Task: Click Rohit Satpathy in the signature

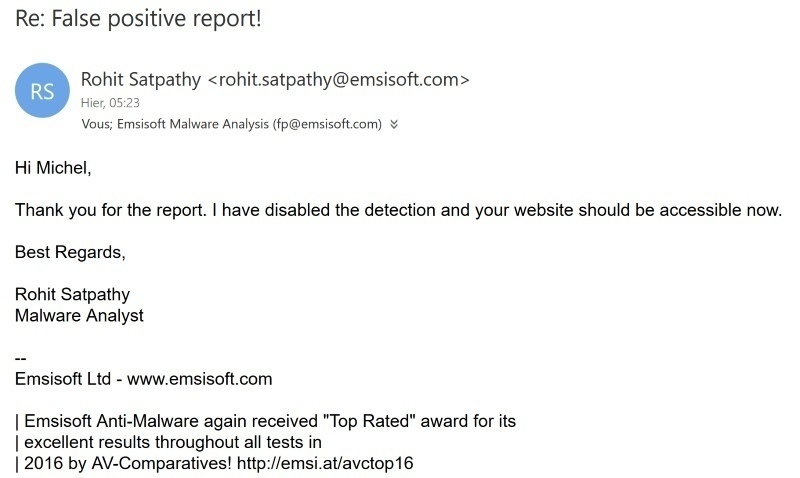Action: tap(72, 294)
